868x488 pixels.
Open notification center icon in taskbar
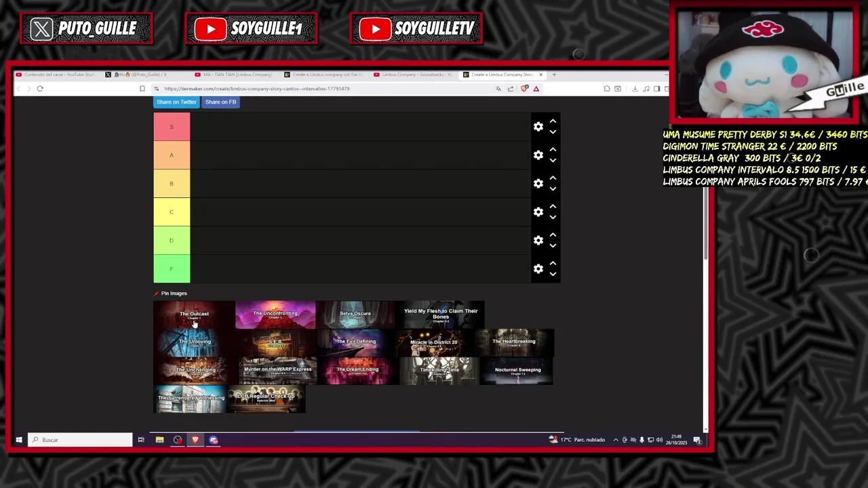click(697, 440)
